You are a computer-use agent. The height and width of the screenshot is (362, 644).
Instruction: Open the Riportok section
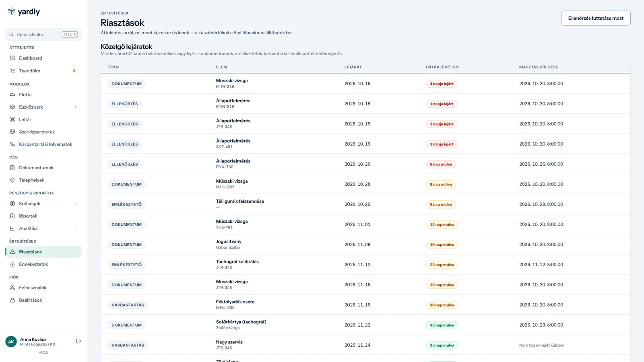point(43,216)
